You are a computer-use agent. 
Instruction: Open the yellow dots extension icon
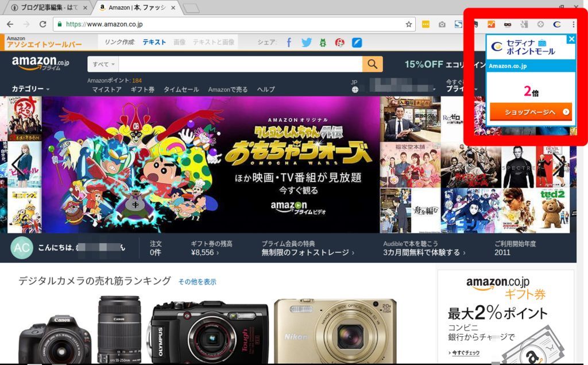[x=425, y=24]
